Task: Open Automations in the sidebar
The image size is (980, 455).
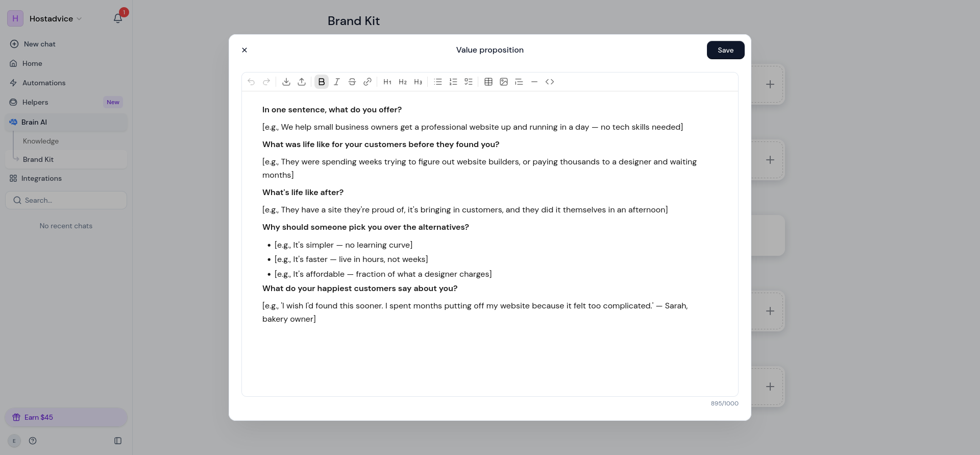Action: [x=66, y=83]
